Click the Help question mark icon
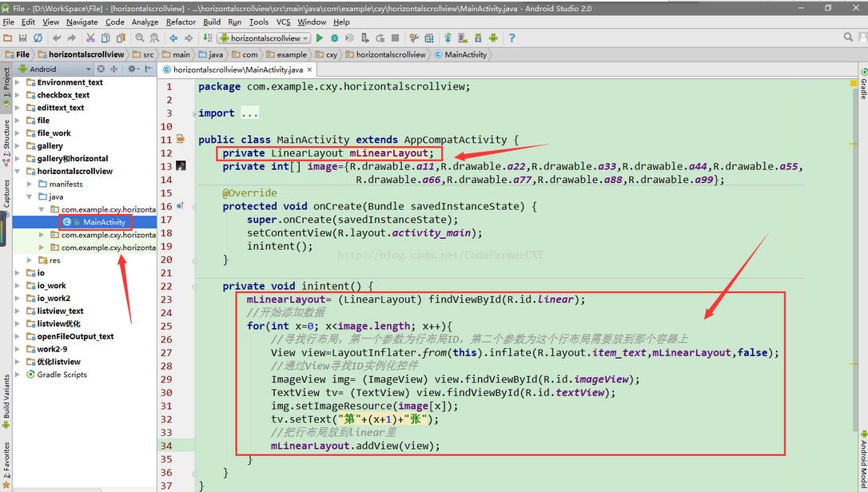This screenshot has width=868, height=492. click(512, 38)
